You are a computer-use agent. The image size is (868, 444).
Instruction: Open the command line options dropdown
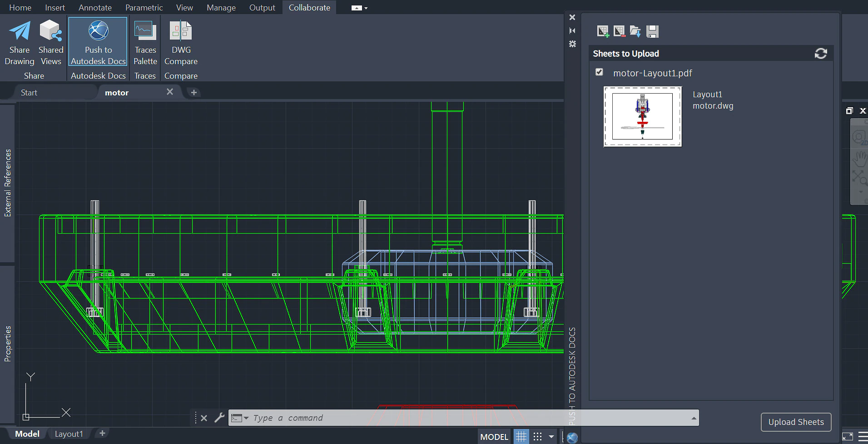tap(246, 418)
